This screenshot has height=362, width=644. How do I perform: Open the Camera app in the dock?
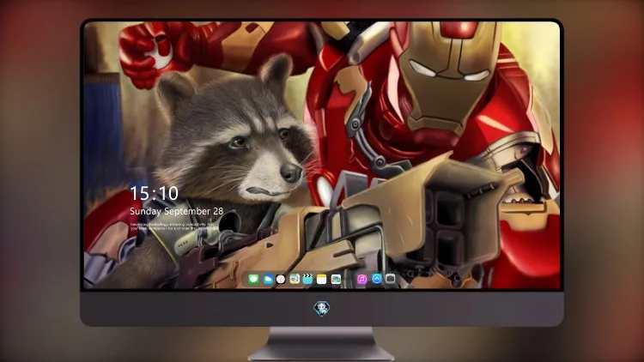391,279
